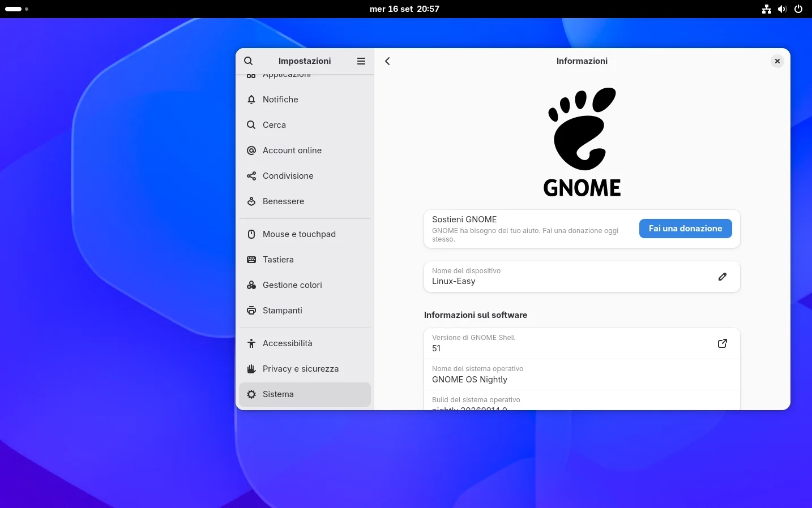Click the volume icon in top bar

tap(783, 9)
